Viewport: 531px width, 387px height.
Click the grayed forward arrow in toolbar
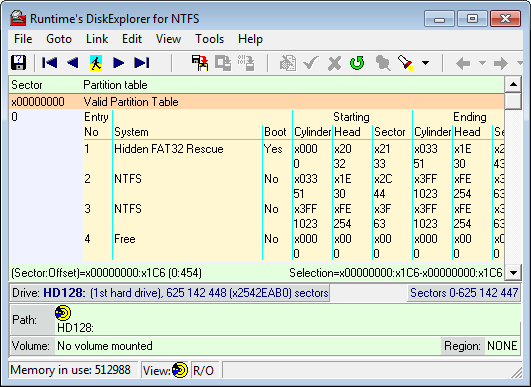pos(501,63)
